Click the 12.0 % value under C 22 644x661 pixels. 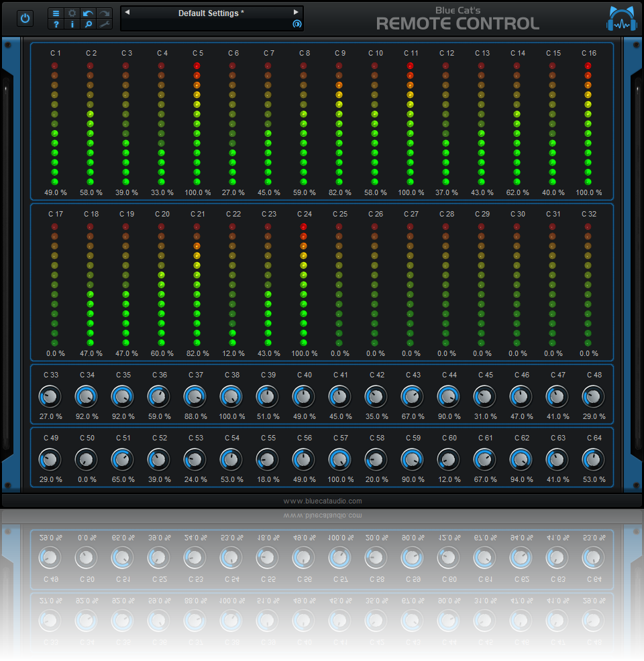click(x=233, y=354)
